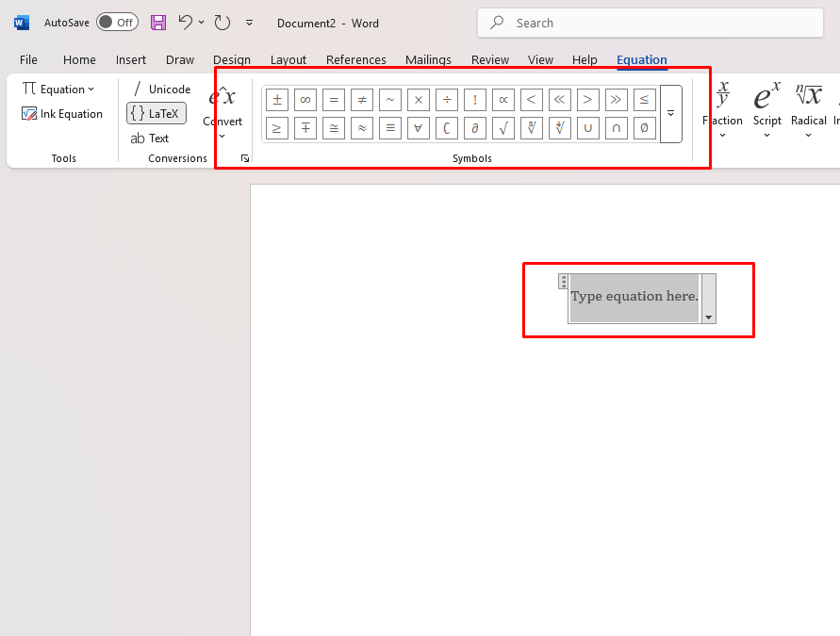Open the Insert ribbon tab

tap(131, 59)
